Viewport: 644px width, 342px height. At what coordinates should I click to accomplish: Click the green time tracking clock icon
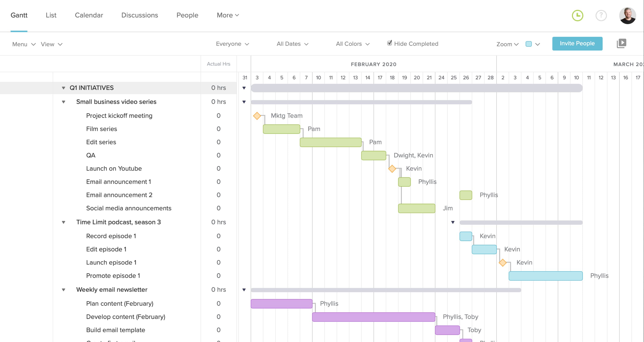coord(578,15)
